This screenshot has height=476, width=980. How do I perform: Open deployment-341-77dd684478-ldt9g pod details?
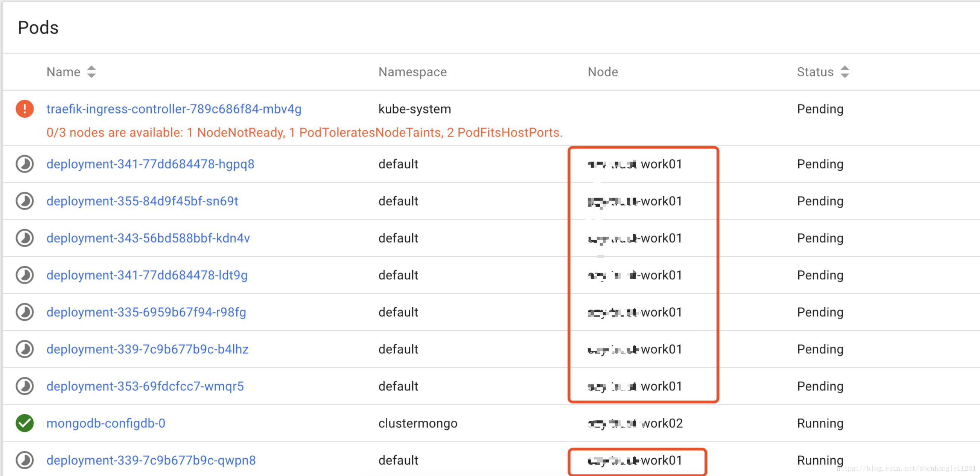(147, 275)
